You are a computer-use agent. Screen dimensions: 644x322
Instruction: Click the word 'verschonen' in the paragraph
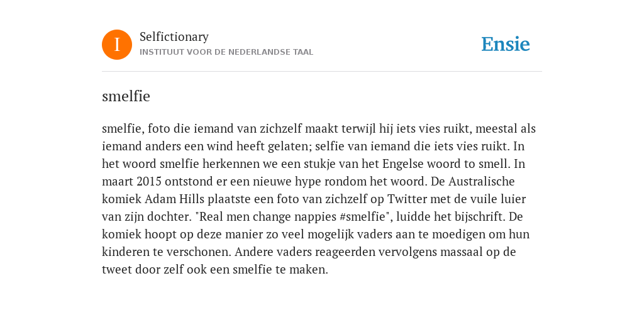coord(197,252)
